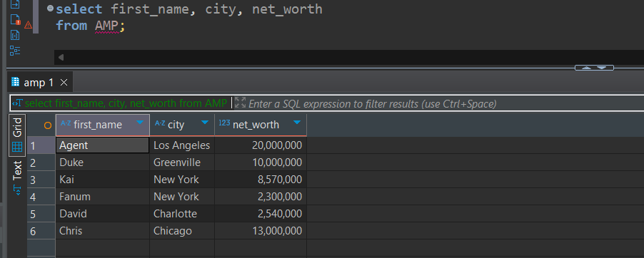Click the cell containing Agent
The image size is (644, 258).
point(102,145)
